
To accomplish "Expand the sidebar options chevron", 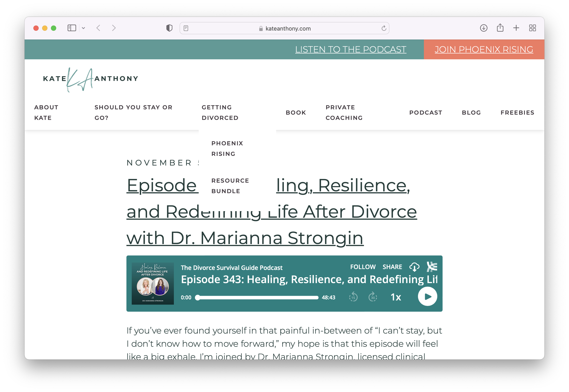I will click(x=84, y=28).
